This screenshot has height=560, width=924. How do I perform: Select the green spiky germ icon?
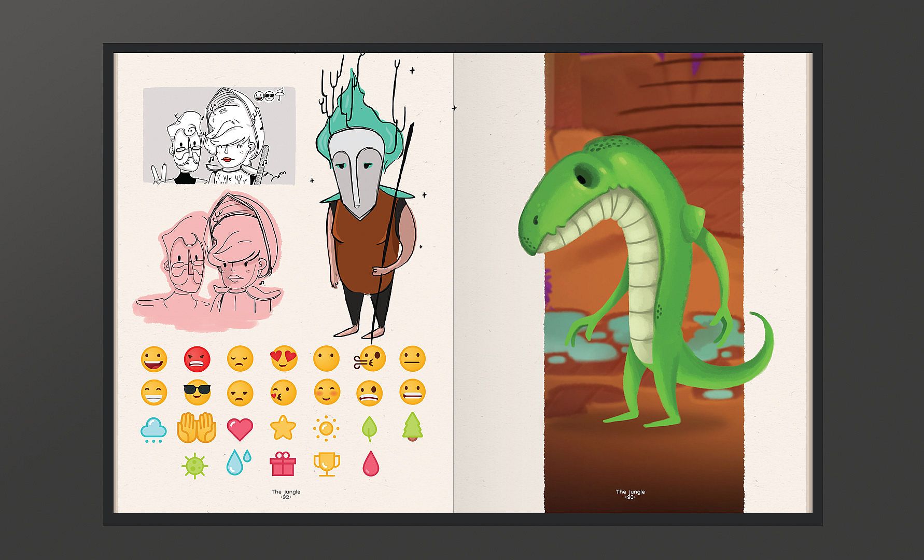pyautogui.click(x=194, y=465)
